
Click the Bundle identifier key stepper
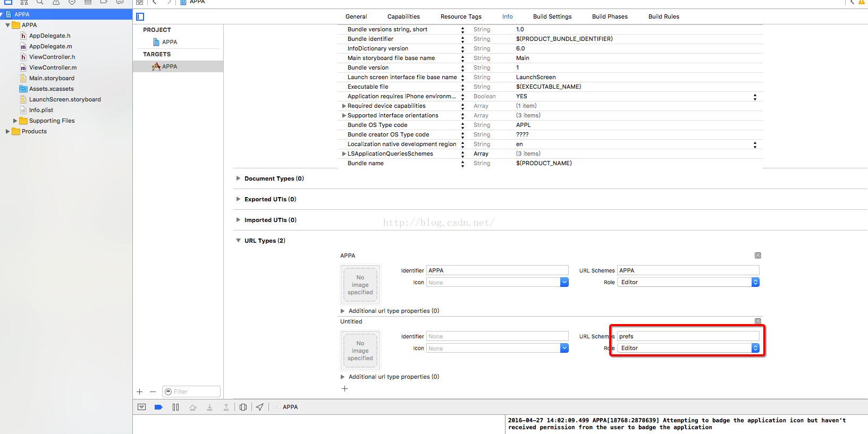click(x=462, y=39)
